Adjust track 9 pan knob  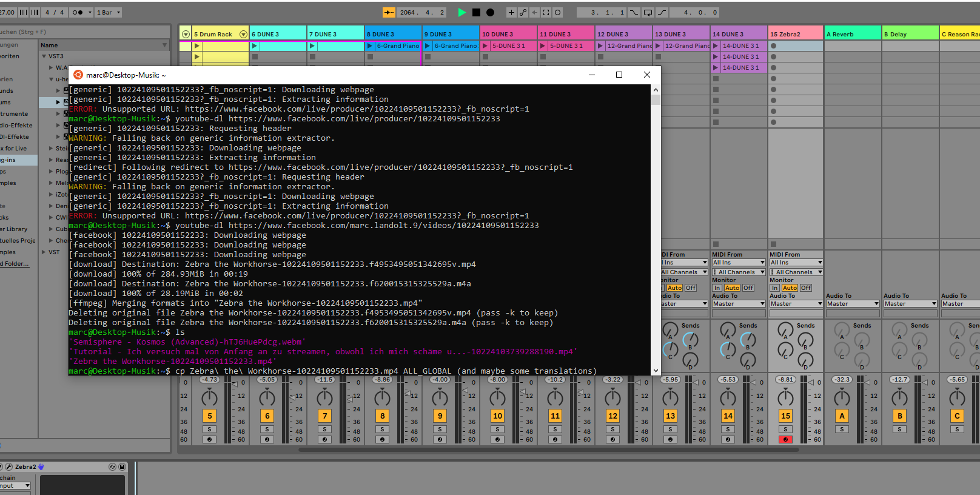pos(440,398)
